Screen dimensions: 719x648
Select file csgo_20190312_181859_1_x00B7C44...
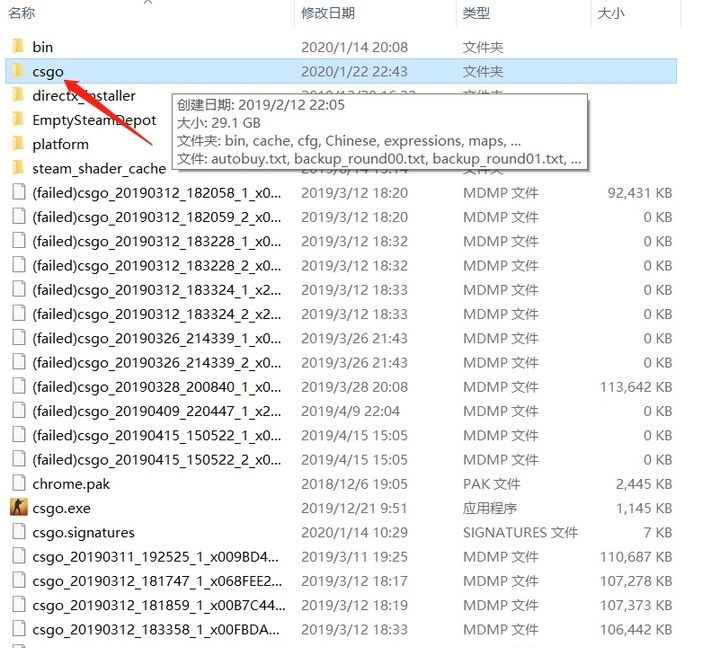pyautogui.click(x=159, y=606)
